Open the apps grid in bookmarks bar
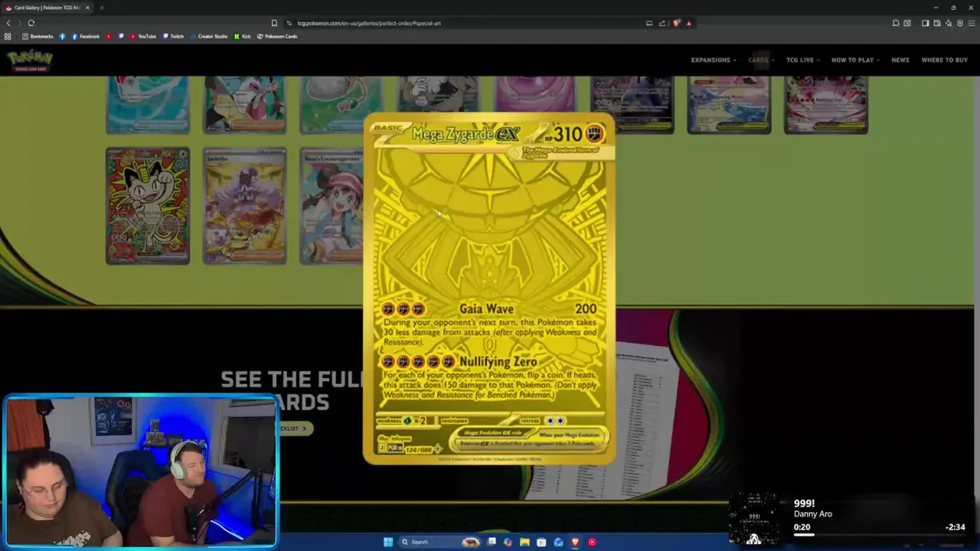This screenshot has width=980, height=551. point(8,36)
